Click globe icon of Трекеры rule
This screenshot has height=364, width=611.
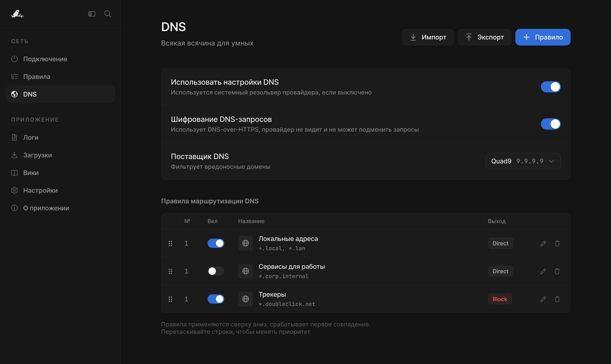point(245,299)
